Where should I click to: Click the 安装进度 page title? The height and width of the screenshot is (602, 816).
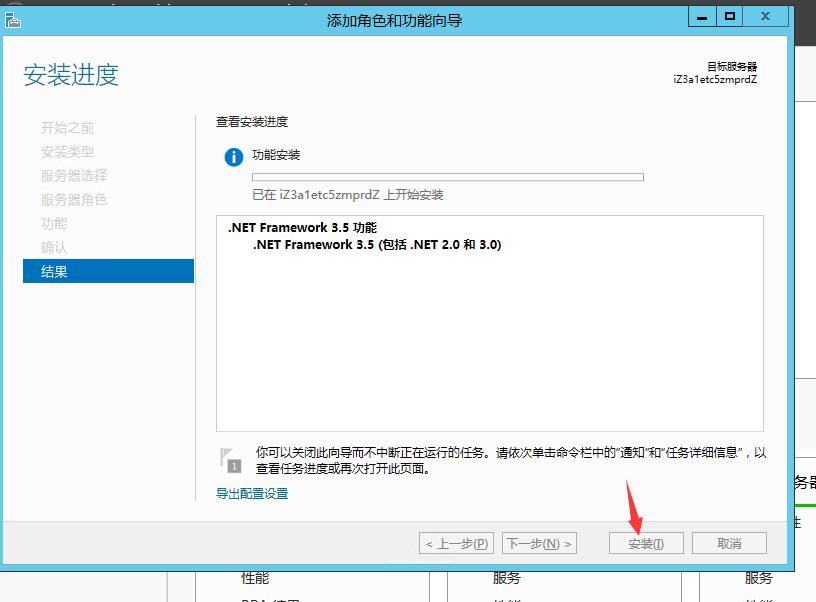pyautogui.click(x=71, y=75)
